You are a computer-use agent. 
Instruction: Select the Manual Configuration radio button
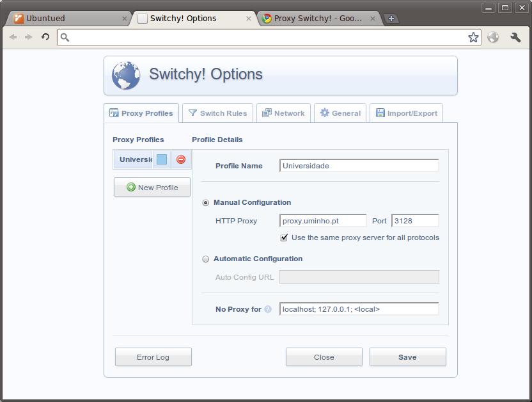click(x=206, y=203)
